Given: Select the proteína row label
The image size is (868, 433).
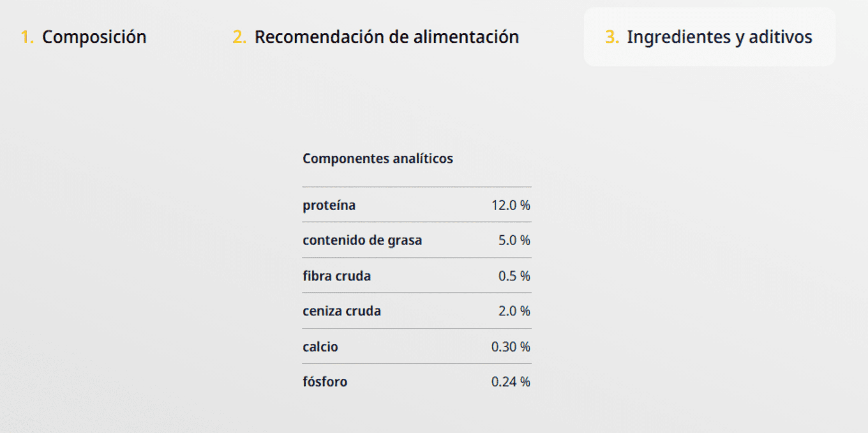Looking at the screenshot, I should pos(329,205).
